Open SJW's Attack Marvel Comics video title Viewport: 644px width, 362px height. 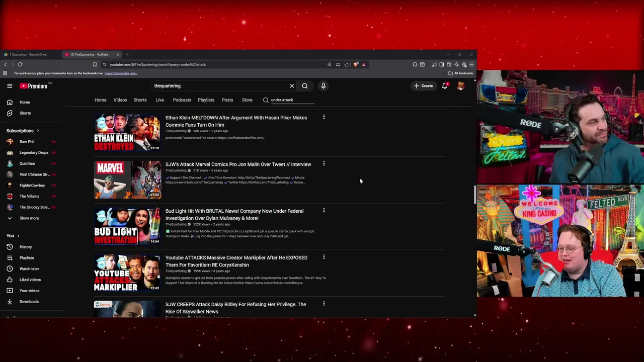[238, 164]
